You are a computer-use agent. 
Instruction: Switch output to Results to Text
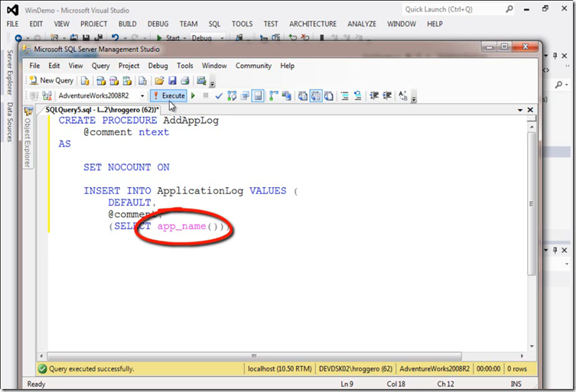(303, 96)
